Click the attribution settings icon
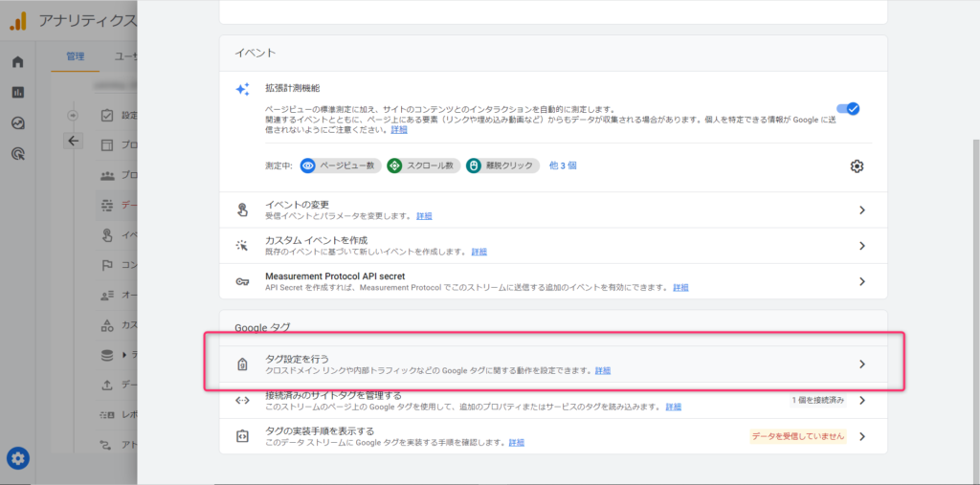 [x=107, y=445]
